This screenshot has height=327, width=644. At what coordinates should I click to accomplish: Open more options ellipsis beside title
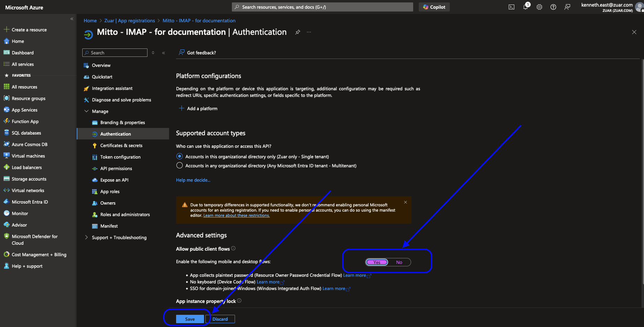click(x=309, y=32)
